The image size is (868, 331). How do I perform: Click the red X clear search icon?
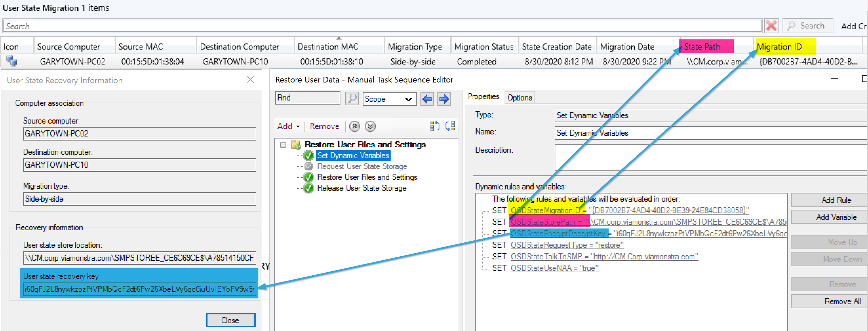(x=771, y=26)
